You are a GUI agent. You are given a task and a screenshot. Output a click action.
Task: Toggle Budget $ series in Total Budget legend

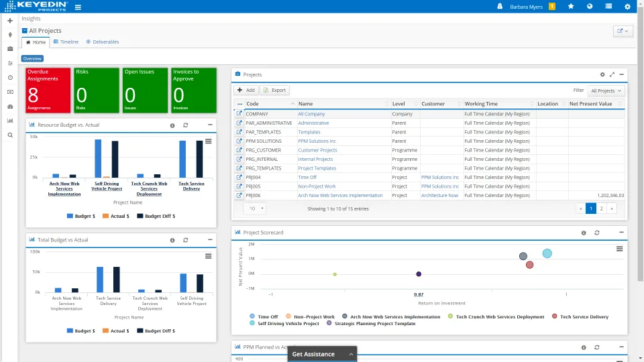point(81,330)
